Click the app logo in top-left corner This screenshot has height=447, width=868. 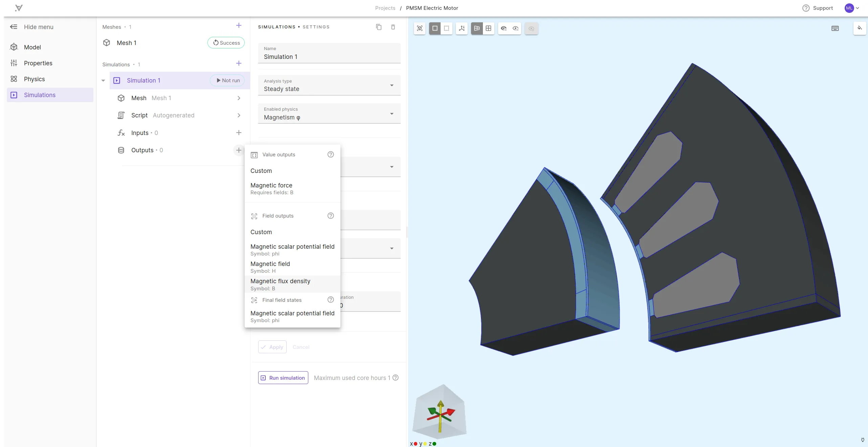19,8
